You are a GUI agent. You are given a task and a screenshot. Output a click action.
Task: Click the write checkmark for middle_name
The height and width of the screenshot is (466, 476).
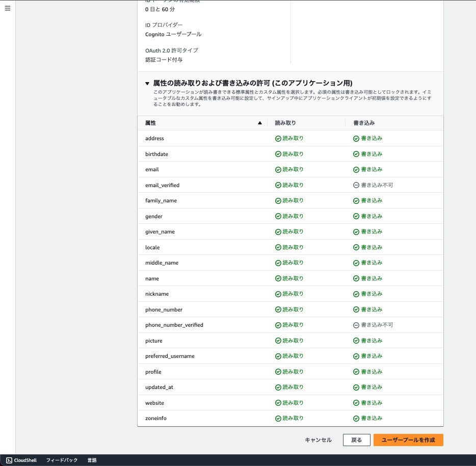tap(356, 263)
